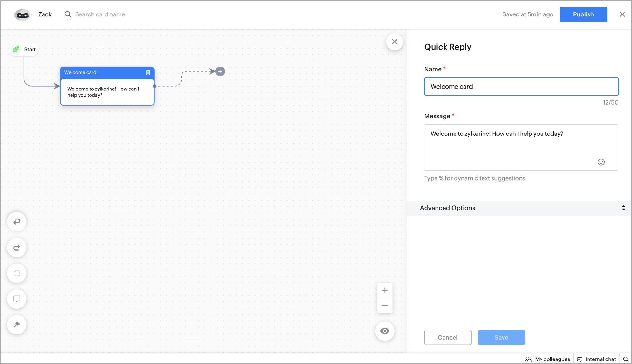
Task: Click the Publish button
Action: (x=583, y=14)
